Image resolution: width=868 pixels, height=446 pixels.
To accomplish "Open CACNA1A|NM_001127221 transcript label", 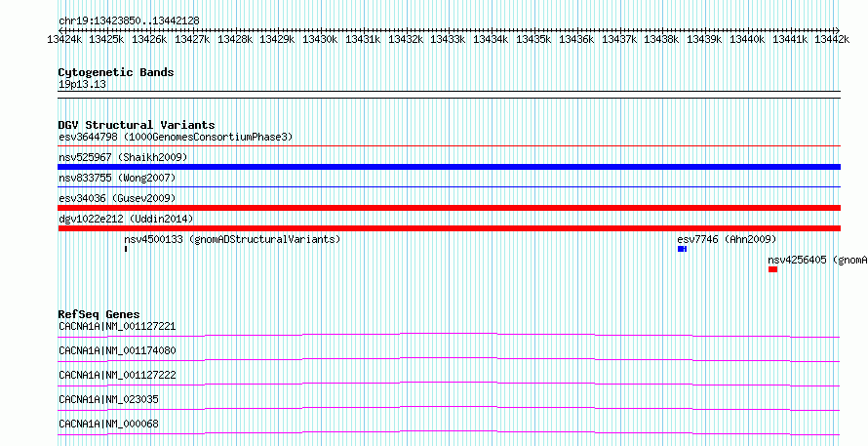I will (117, 326).
